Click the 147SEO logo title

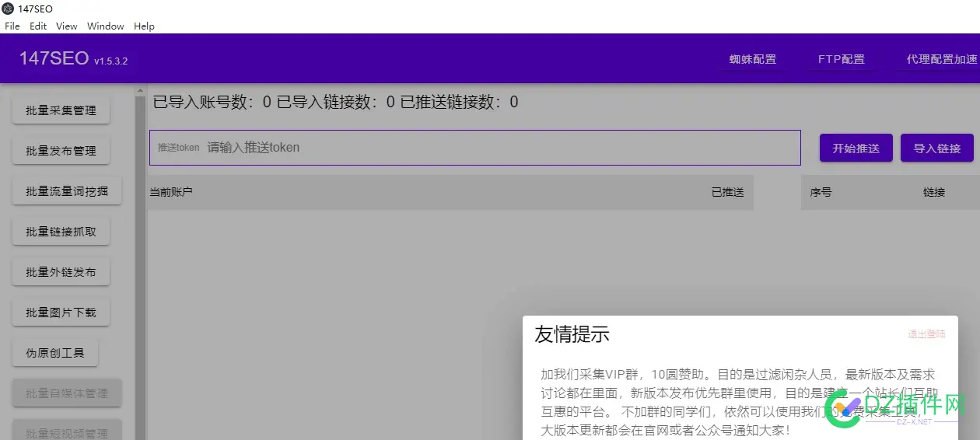[x=54, y=58]
